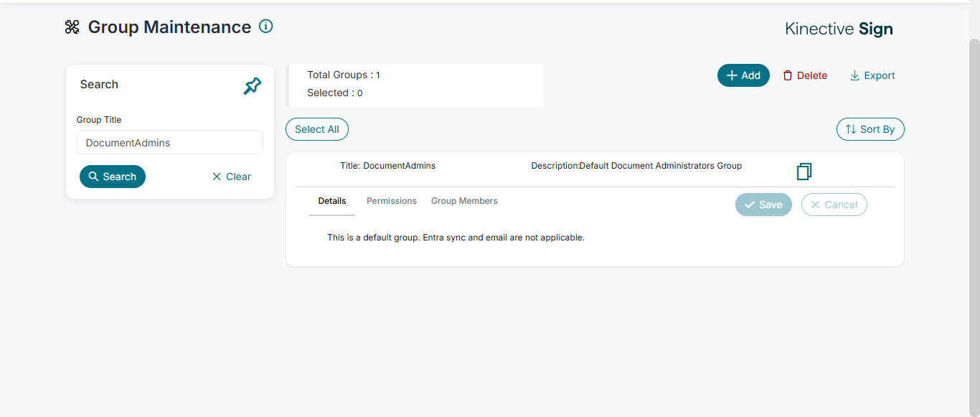Switch to the Details tab

(332, 201)
